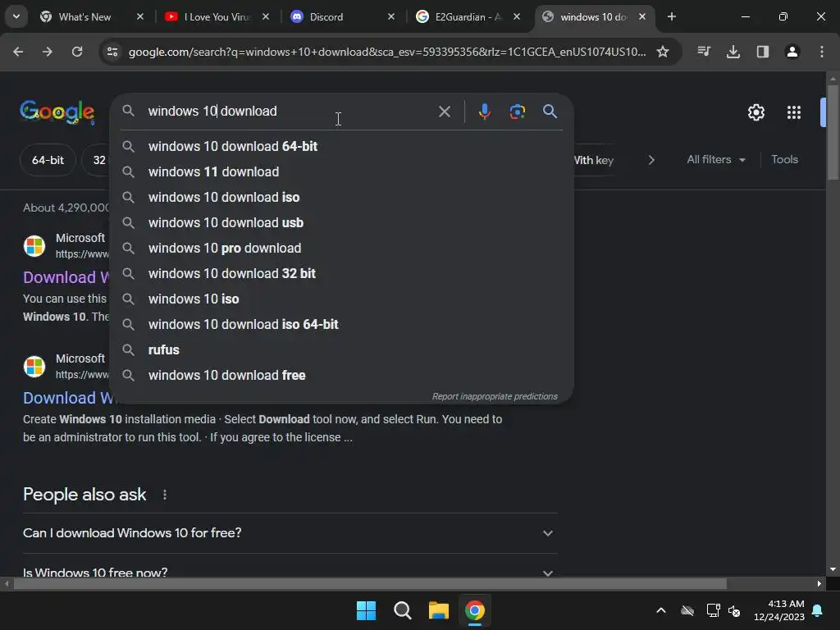Open the media control icon
This screenshot has width=840, height=630.
704,52
